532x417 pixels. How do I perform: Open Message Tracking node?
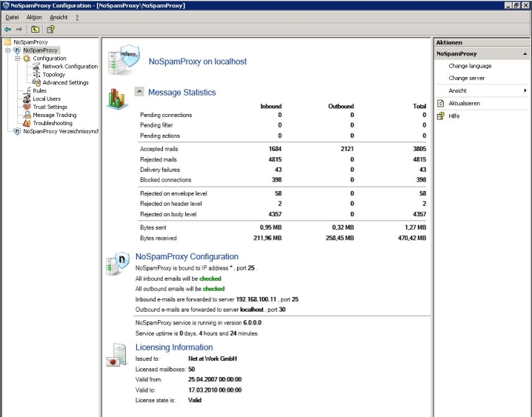click(x=54, y=116)
